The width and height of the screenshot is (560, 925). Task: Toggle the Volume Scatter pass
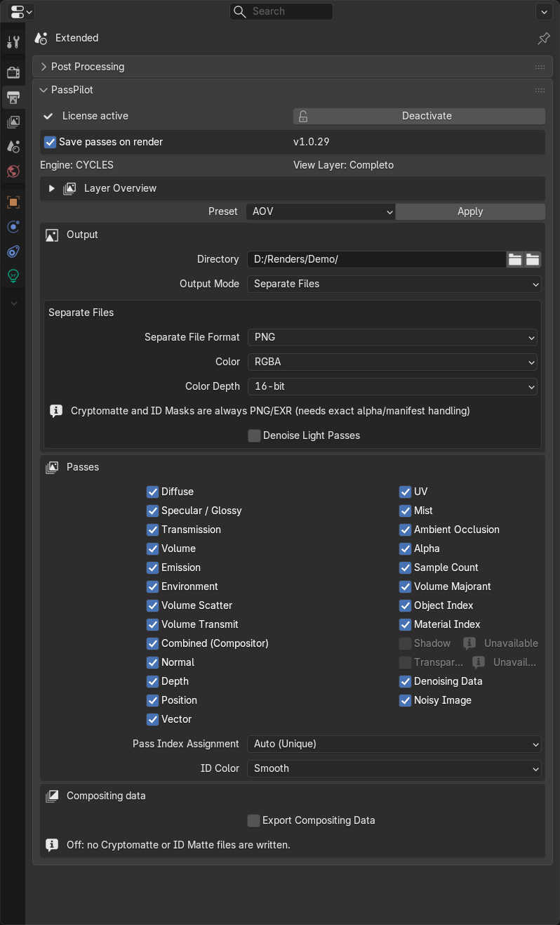click(152, 605)
